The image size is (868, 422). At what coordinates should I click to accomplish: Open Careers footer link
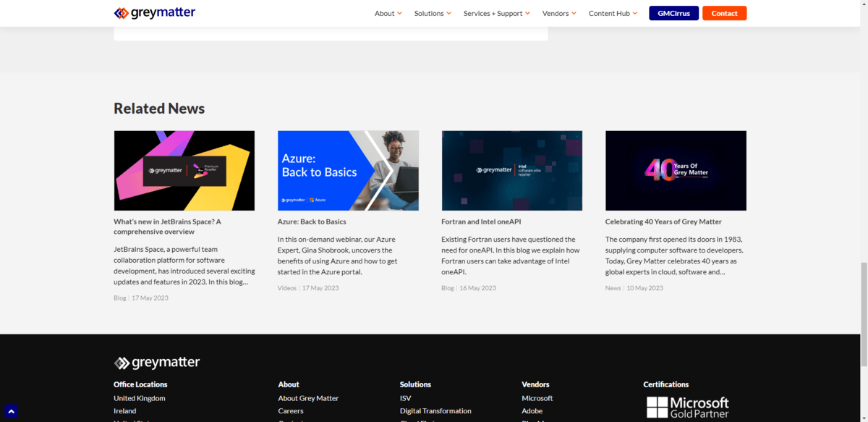point(291,411)
